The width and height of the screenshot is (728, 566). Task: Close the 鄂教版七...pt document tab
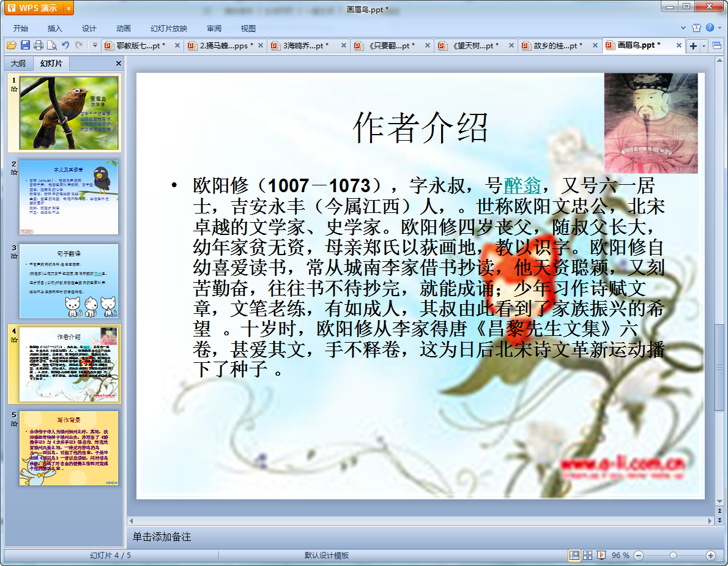pos(177,45)
